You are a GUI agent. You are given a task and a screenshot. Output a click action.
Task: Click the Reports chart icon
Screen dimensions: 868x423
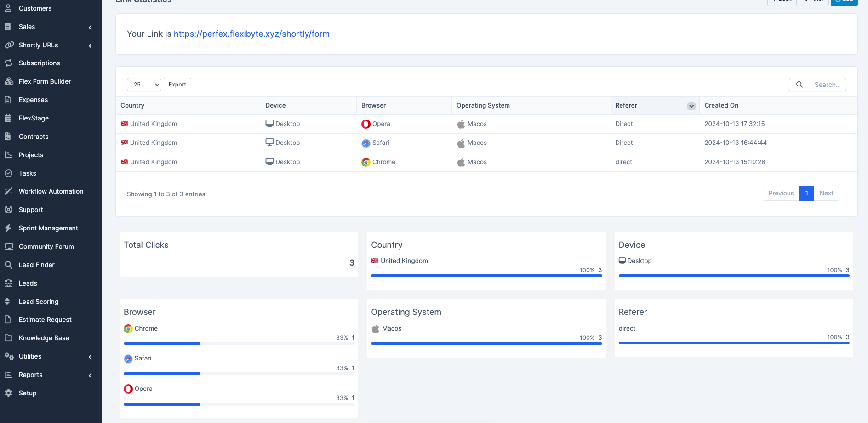[8, 375]
